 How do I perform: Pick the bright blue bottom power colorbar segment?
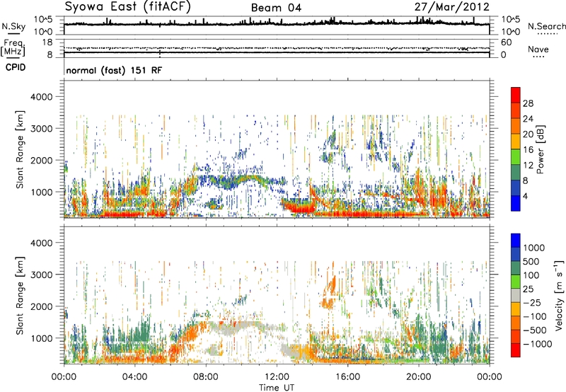[516, 203]
